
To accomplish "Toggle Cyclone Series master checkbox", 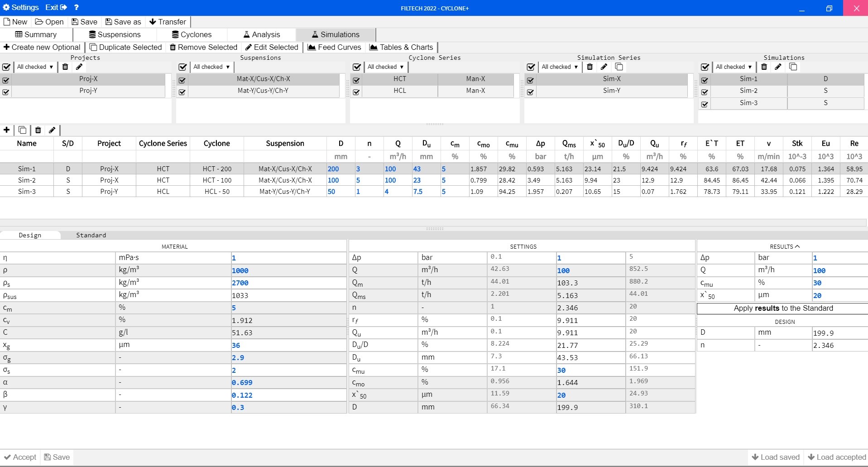I will pos(357,67).
